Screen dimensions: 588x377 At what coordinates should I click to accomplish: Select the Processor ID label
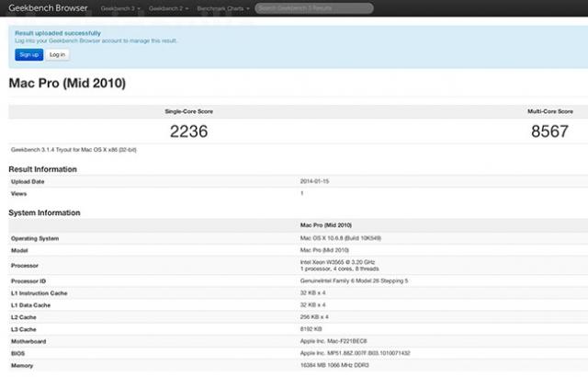(28, 281)
